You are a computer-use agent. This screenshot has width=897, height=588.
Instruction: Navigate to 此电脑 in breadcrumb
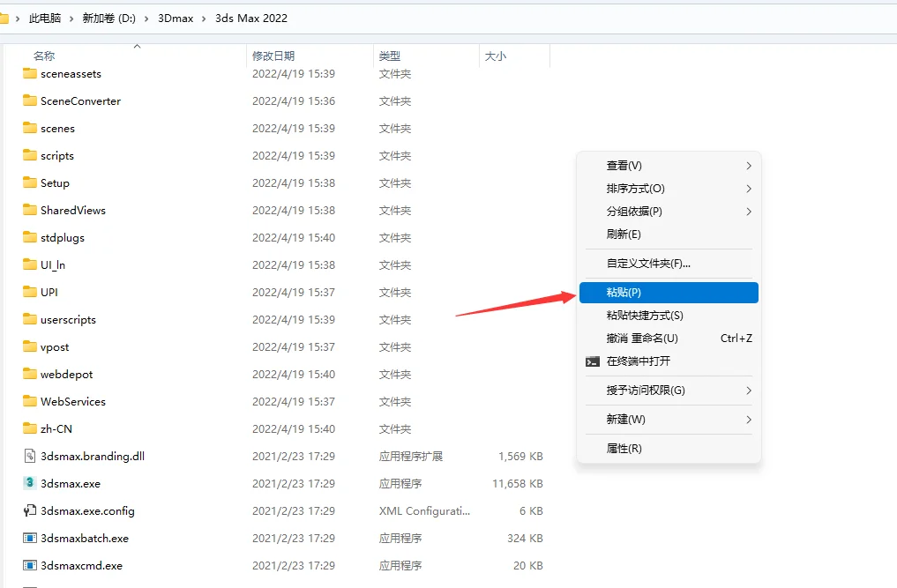coord(45,19)
